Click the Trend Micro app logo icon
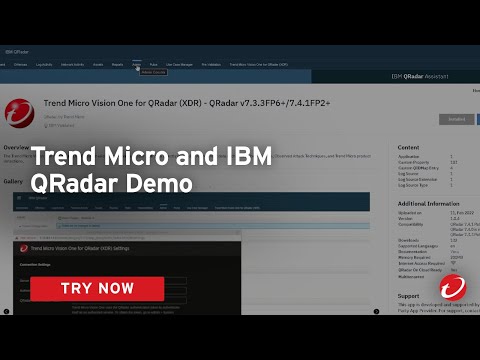 click(20, 113)
